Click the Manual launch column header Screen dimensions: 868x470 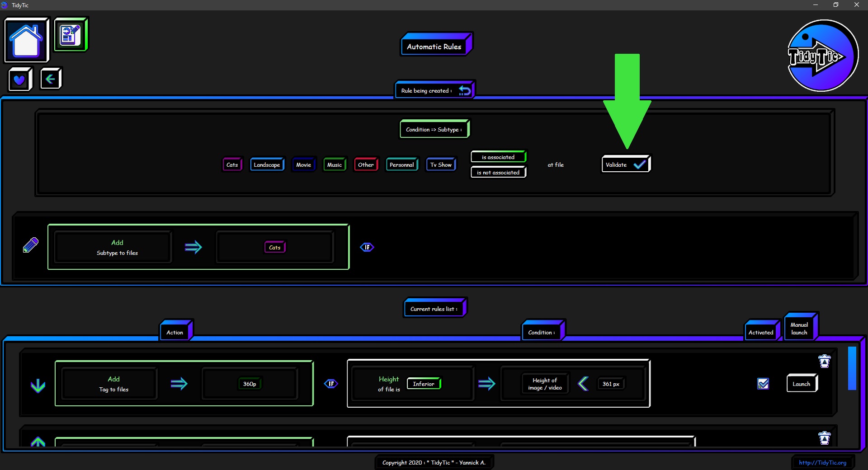(x=802, y=327)
